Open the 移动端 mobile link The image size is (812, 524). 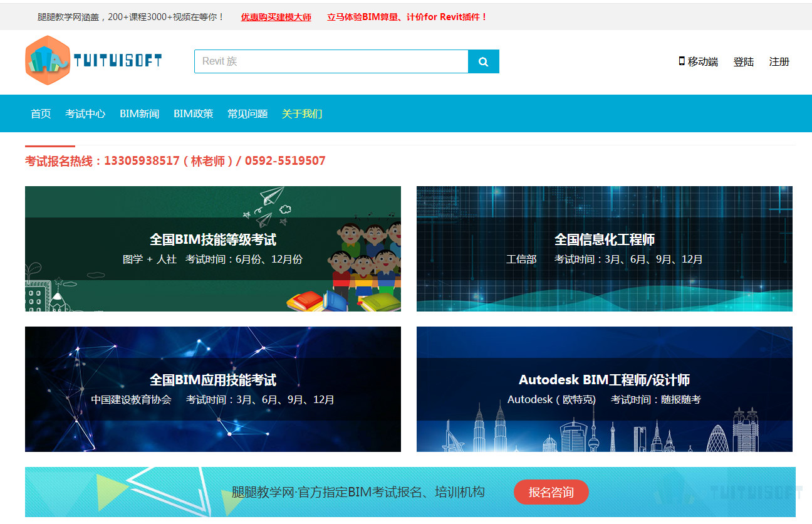pyautogui.click(x=702, y=61)
